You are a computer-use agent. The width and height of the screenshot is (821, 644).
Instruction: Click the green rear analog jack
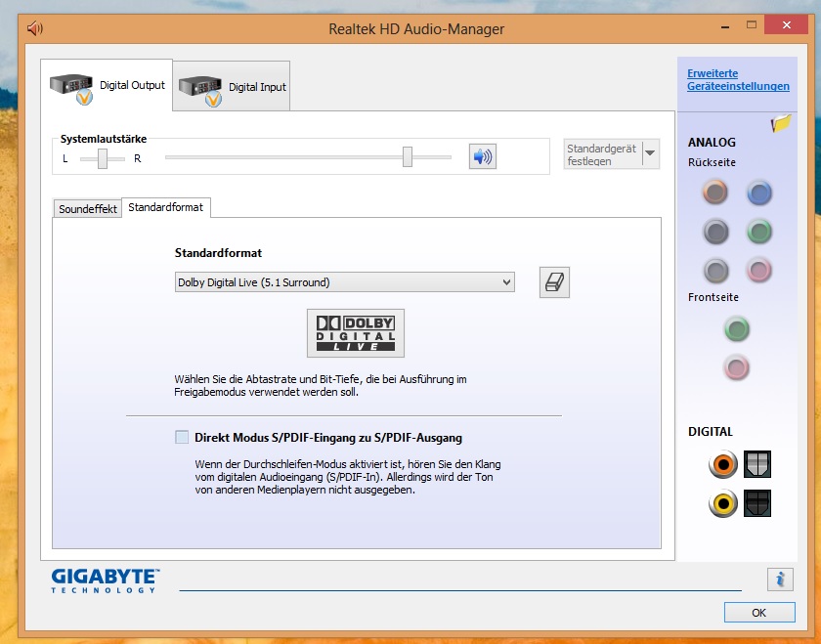click(759, 232)
